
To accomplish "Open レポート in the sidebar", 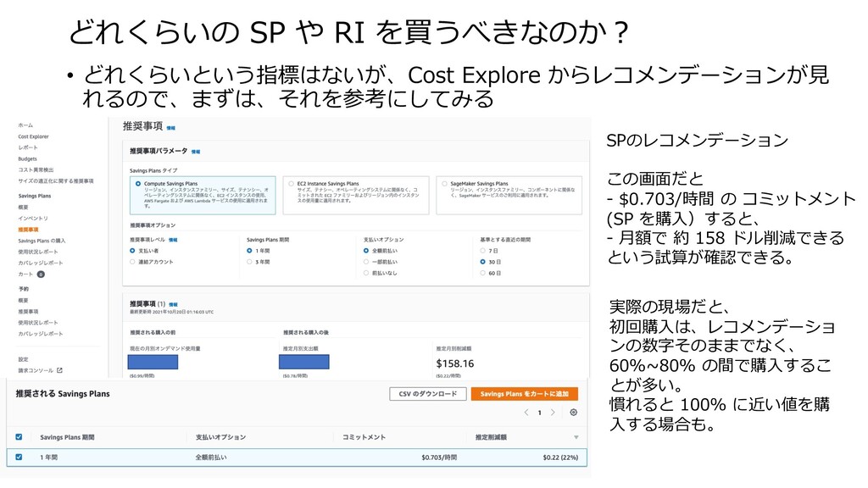I will [x=28, y=147].
